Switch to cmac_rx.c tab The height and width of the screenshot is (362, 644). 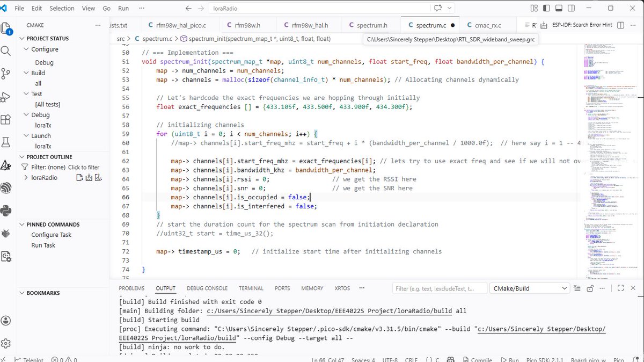point(488,25)
